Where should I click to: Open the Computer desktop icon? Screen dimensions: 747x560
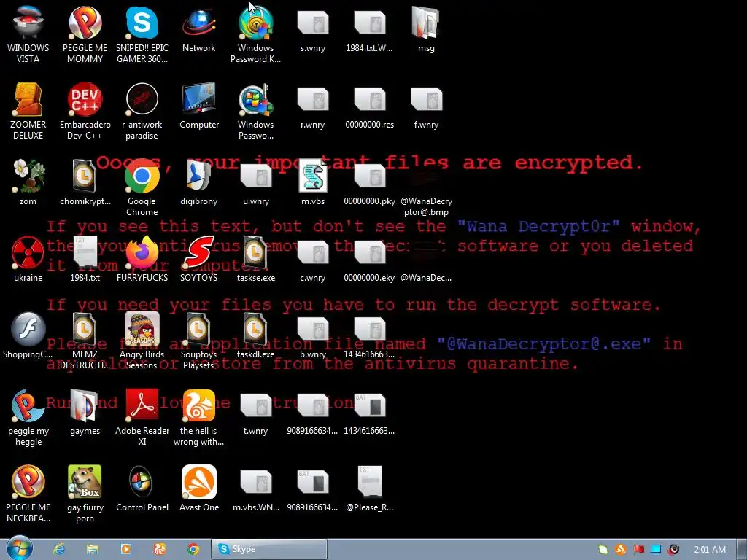coord(198,106)
